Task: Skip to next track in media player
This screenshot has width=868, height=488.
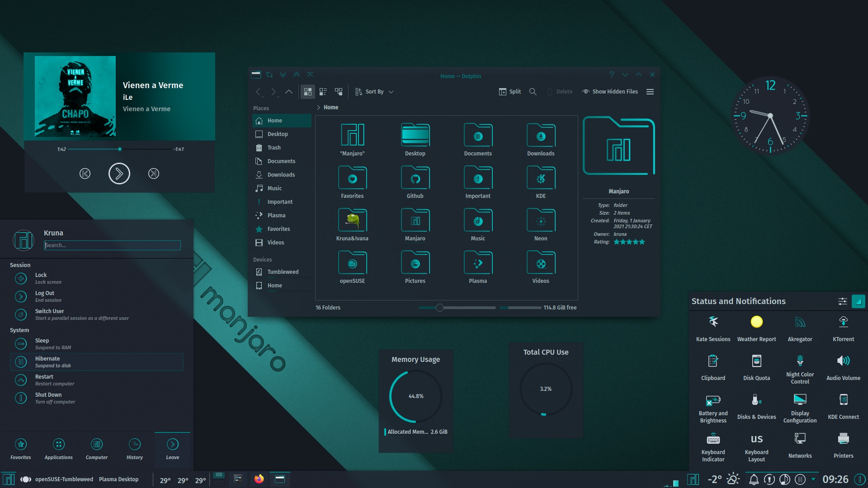Action: click(154, 174)
